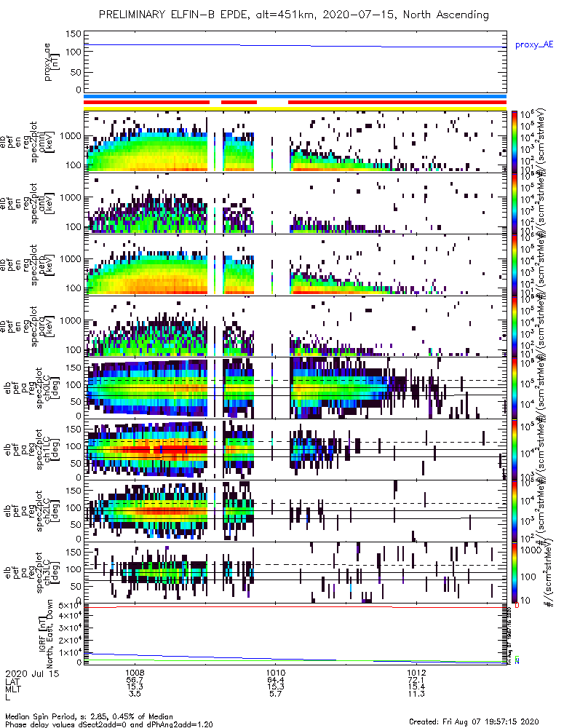564x728 pixels.
Task: Click the ch3LC [deg] pitch-angle panel
Action: [x=295, y=572]
